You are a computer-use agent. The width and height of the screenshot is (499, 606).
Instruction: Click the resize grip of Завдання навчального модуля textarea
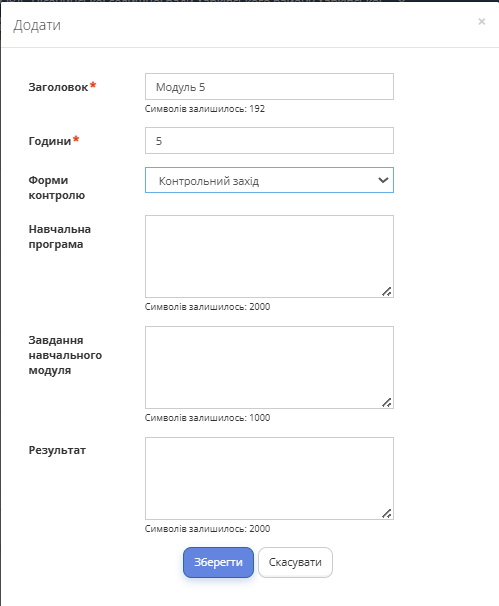pyautogui.click(x=387, y=403)
